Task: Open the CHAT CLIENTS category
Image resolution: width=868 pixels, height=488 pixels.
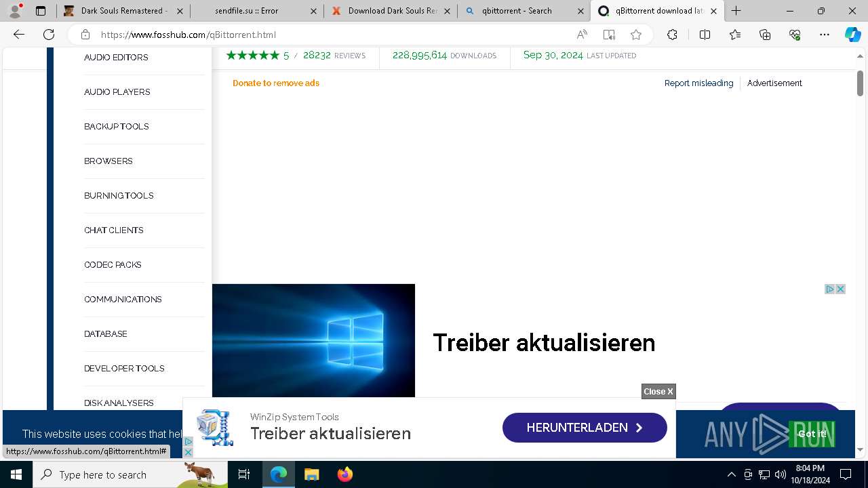Action: point(114,230)
